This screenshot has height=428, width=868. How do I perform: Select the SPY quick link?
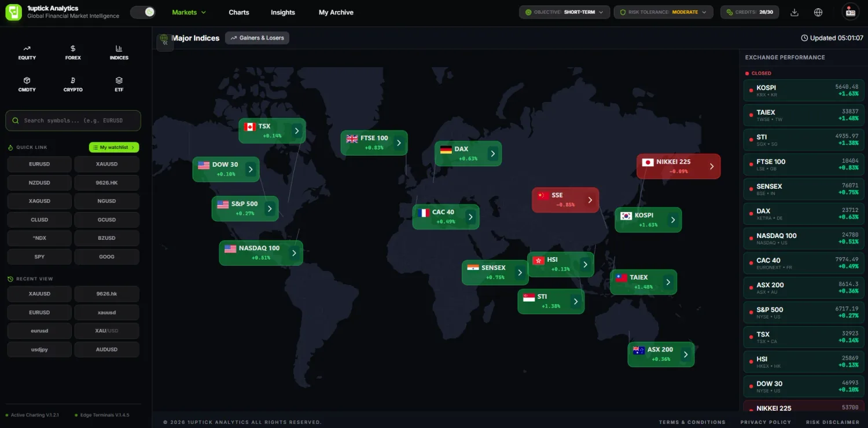pos(39,257)
